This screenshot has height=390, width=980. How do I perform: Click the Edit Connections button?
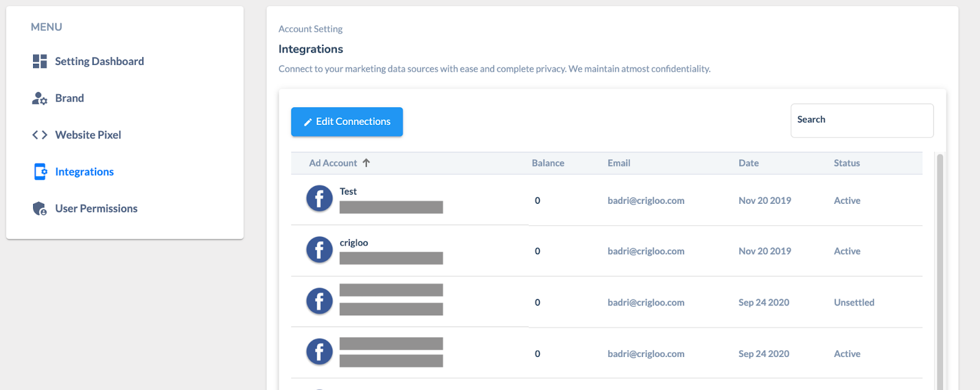point(347,122)
